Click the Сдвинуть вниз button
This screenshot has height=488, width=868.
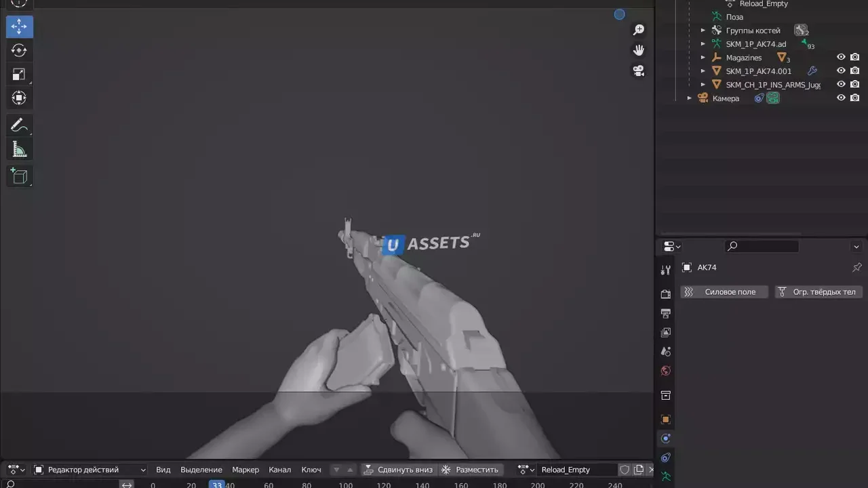click(x=398, y=469)
